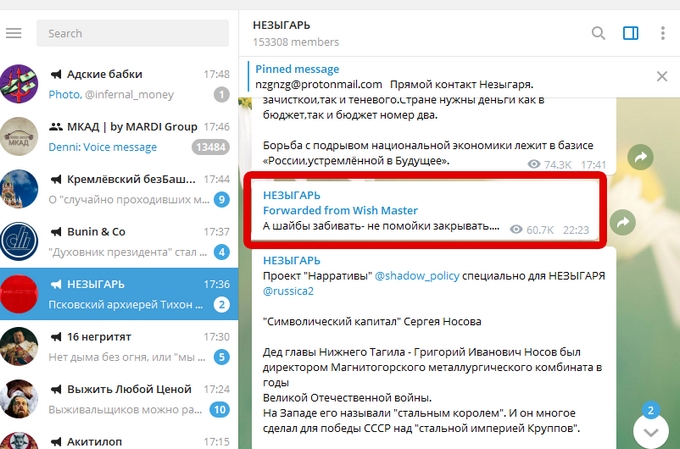This screenshot has width=680, height=449.
Task: Click the Акитилоп avatar
Action: pyautogui.click(x=19, y=440)
